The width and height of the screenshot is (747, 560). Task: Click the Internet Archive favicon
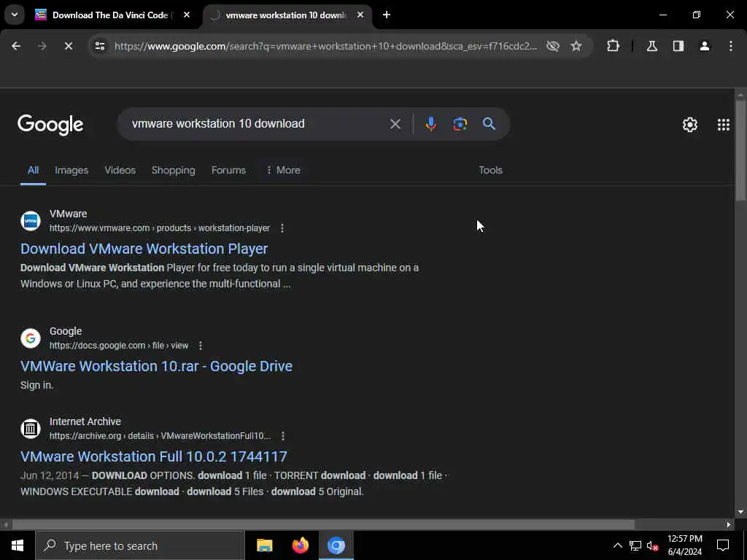[31, 429]
